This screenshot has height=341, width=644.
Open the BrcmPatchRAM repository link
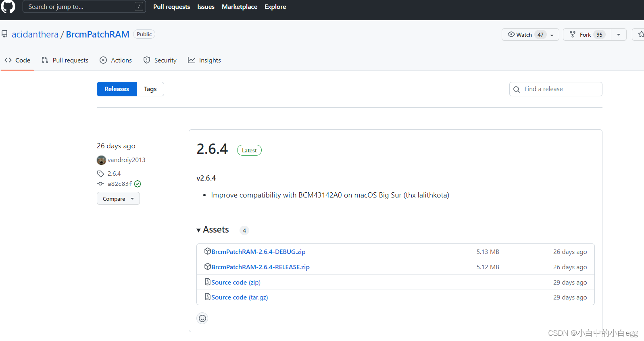coord(98,34)
